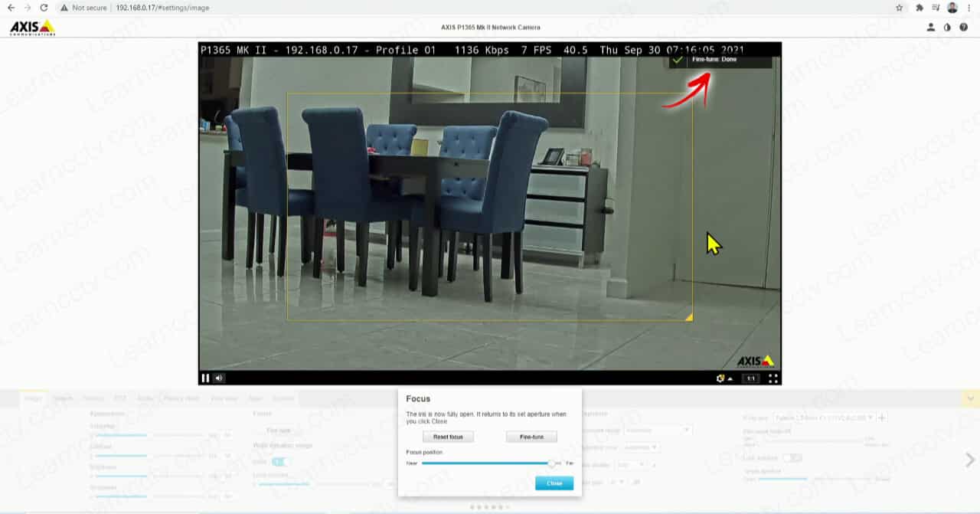Click the Reset focus button
This screenshot has width=980, height=514.
coord(448,437)
